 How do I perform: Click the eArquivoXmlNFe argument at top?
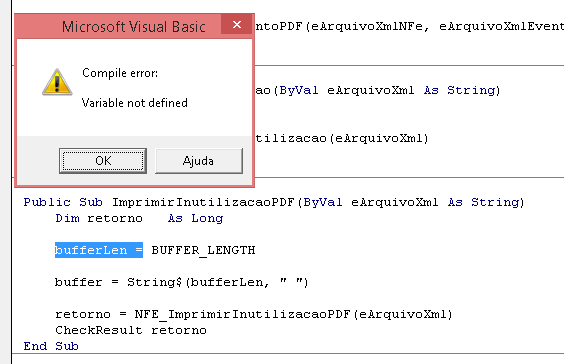(367, 26)
